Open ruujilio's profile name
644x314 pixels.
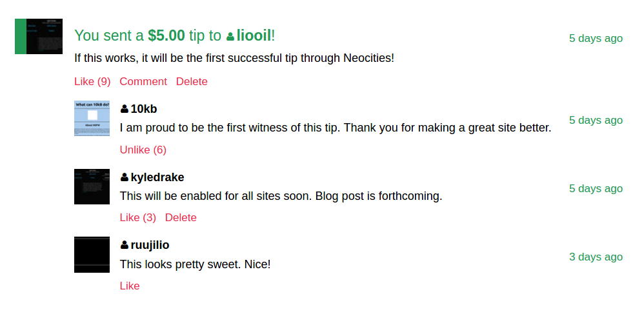(150, 245)
